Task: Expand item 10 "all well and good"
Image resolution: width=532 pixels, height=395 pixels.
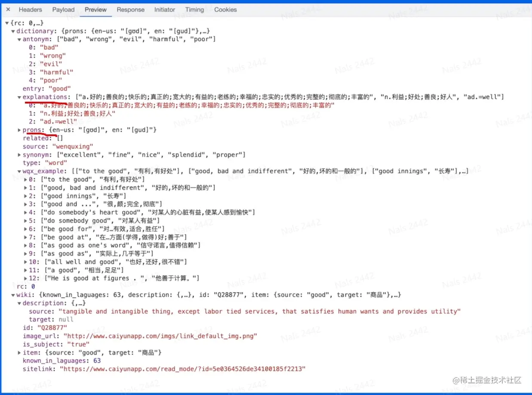Action: pyautogui.click(x=25, y=262)
